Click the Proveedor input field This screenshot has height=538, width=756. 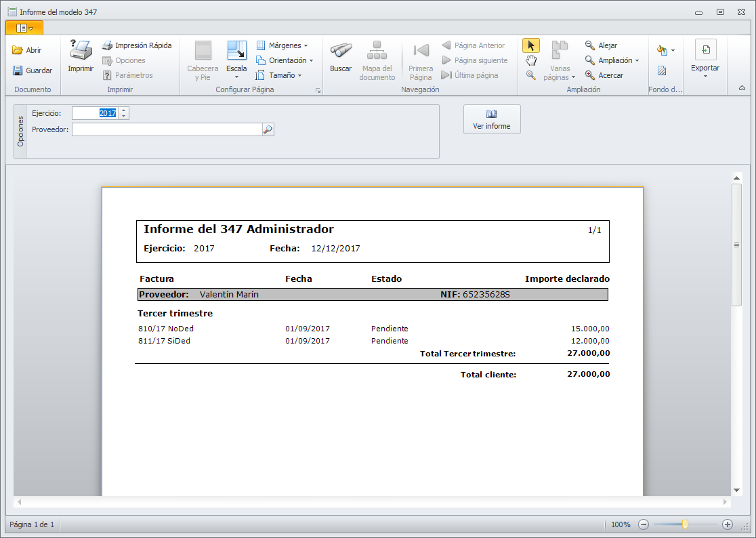click(167, 129)
